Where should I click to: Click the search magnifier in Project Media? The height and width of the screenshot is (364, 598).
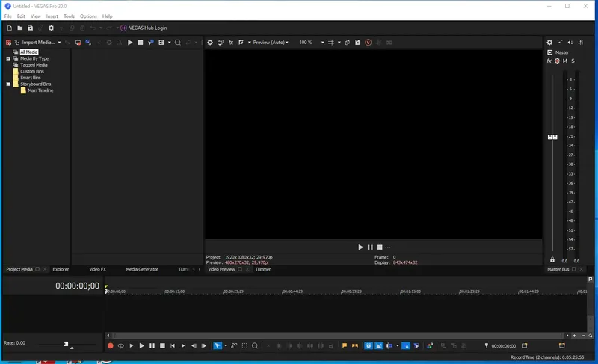click(178, 43)
